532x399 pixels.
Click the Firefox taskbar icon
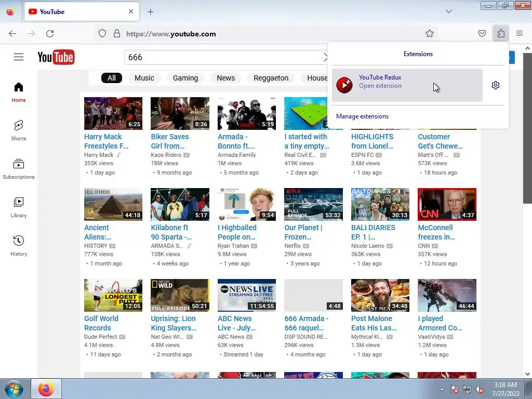(x=46, y=389)
